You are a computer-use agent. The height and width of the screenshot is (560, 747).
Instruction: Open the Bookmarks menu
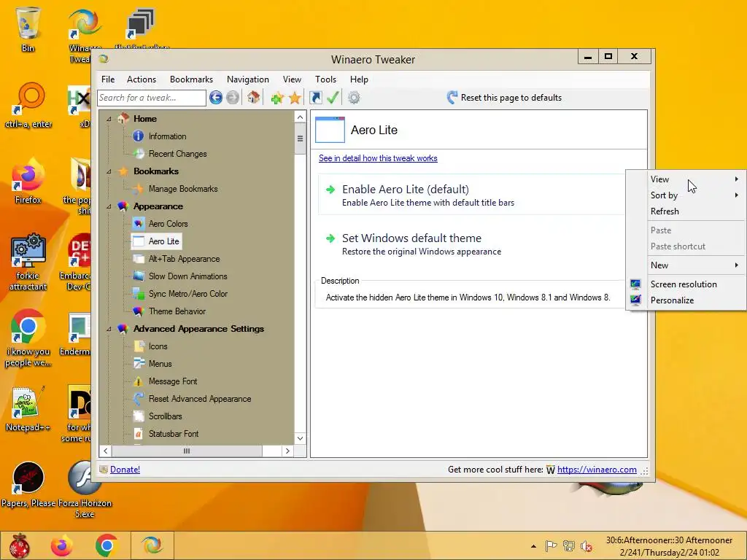(192, 79)
